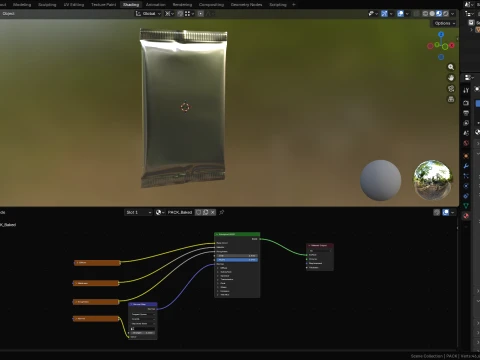Toggle the camera view icon

pos(451,89)
